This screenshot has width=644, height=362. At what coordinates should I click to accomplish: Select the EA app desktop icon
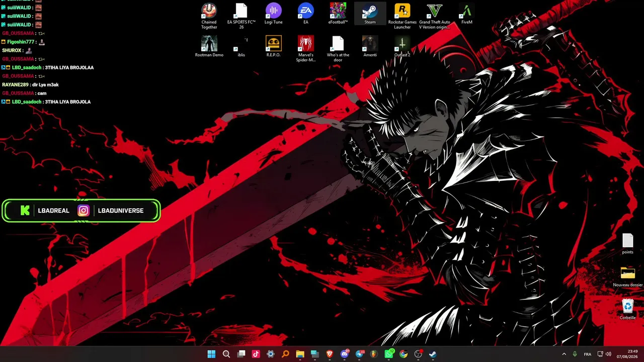click(306, 14)
